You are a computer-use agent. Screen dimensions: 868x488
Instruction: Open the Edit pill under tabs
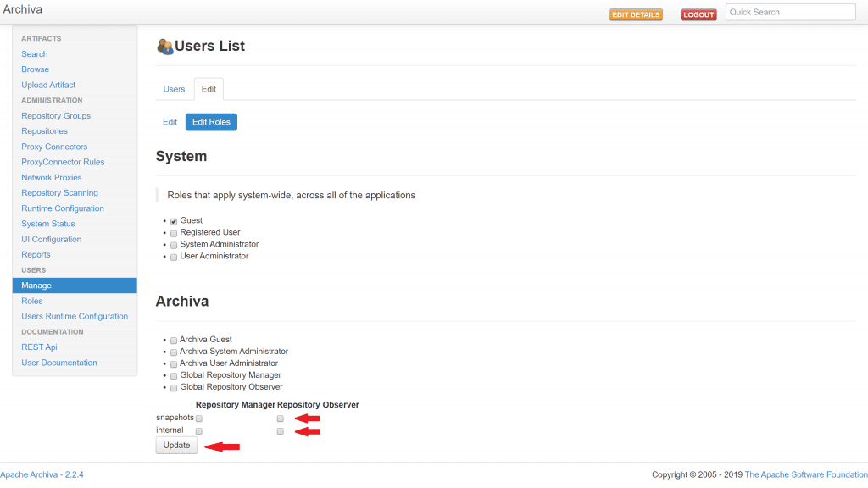170,122
